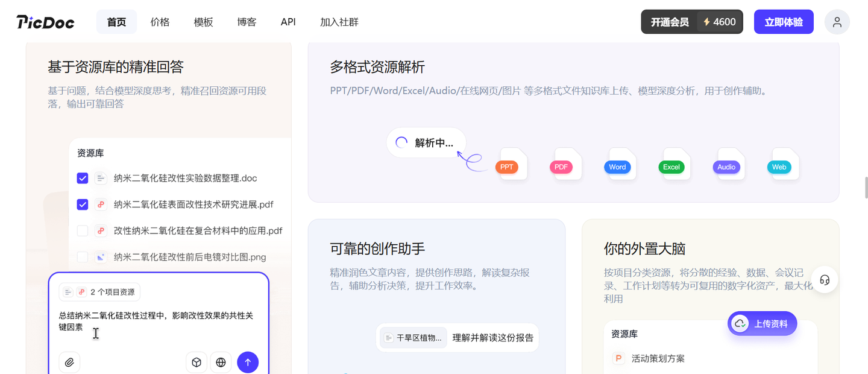Screen dimensions: 868x374
Task: Click the 基于资源库的精准回答 heading
Action: pos(116,66)
